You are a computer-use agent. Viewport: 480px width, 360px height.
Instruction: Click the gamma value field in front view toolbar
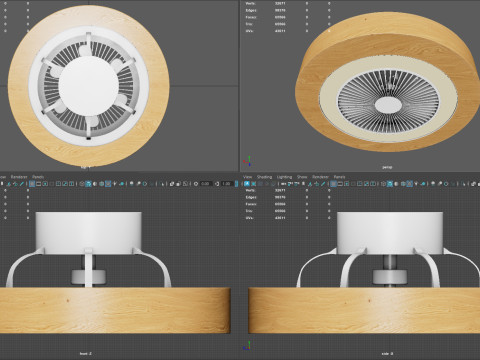[227, 184]
